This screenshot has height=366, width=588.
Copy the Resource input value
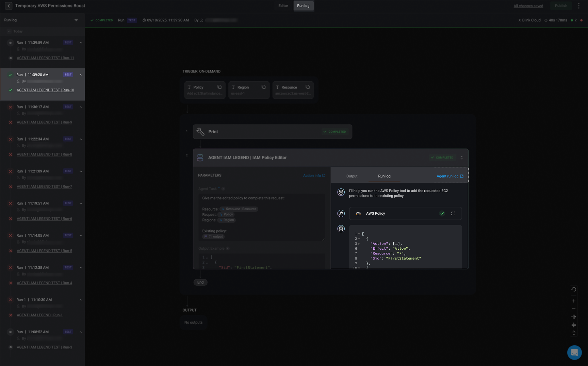point(308,87)
